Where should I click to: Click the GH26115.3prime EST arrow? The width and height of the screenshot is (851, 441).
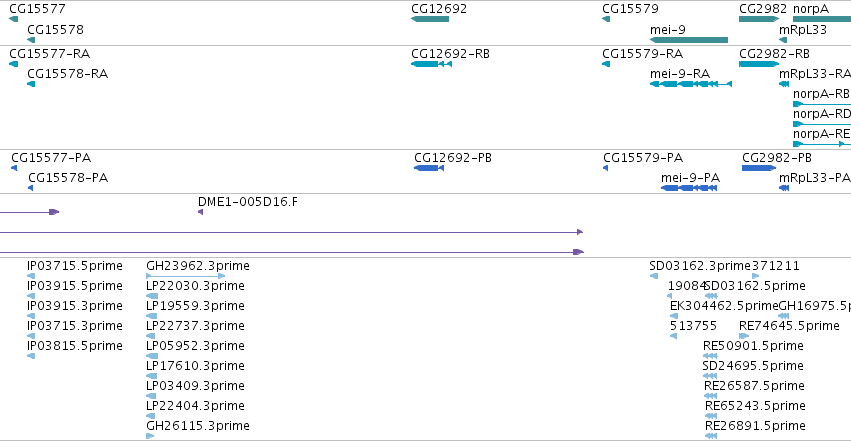(150, 436)
